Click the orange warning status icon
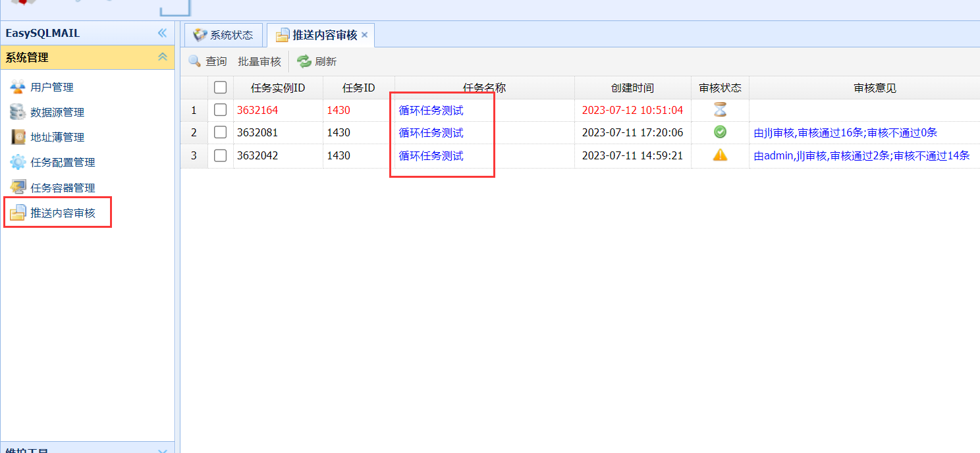The image size is (980, 453). tap(720, 155)
